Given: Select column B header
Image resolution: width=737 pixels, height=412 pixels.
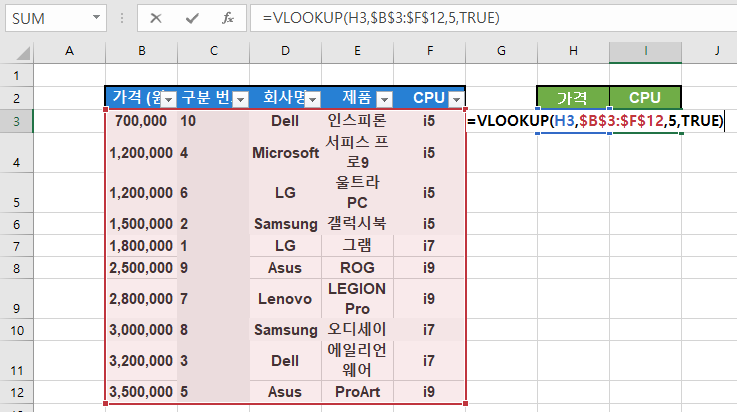Looking at the screenshot, I should 141,51.
